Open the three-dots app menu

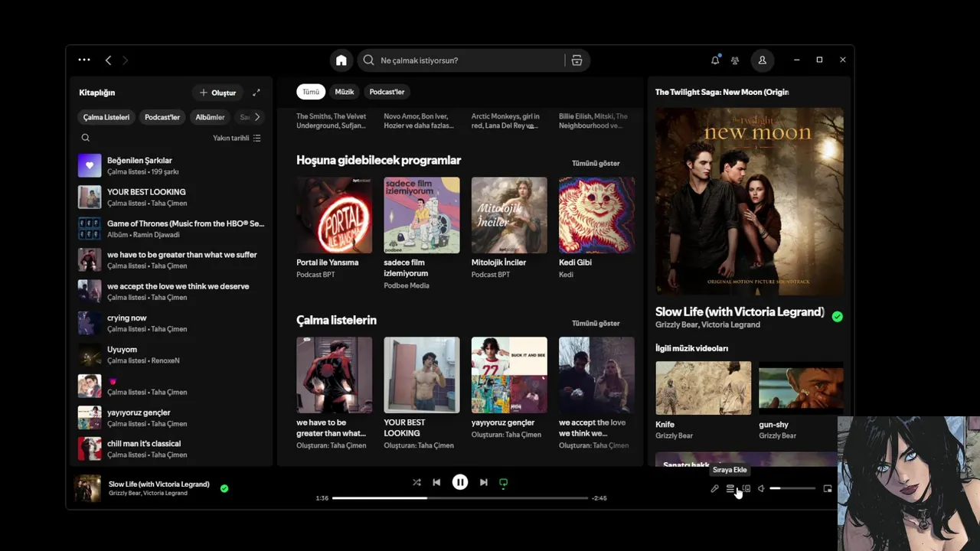click(x=84, y=60)
